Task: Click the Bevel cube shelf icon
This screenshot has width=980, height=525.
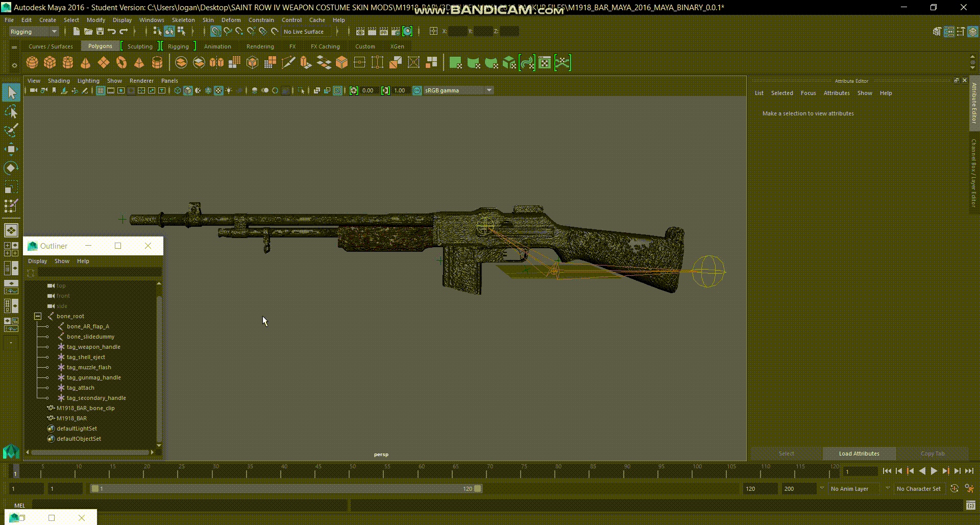Action: click(x=342, y=63)
